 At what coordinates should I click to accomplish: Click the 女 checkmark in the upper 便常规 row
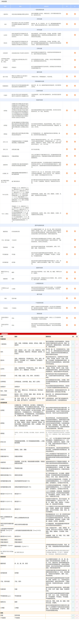point(75,134)
